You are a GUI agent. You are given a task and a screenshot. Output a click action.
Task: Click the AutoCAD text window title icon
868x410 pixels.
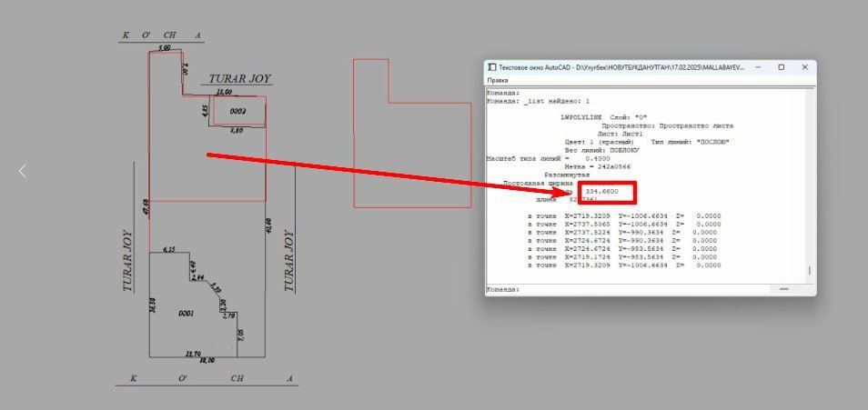click(492, 67)
